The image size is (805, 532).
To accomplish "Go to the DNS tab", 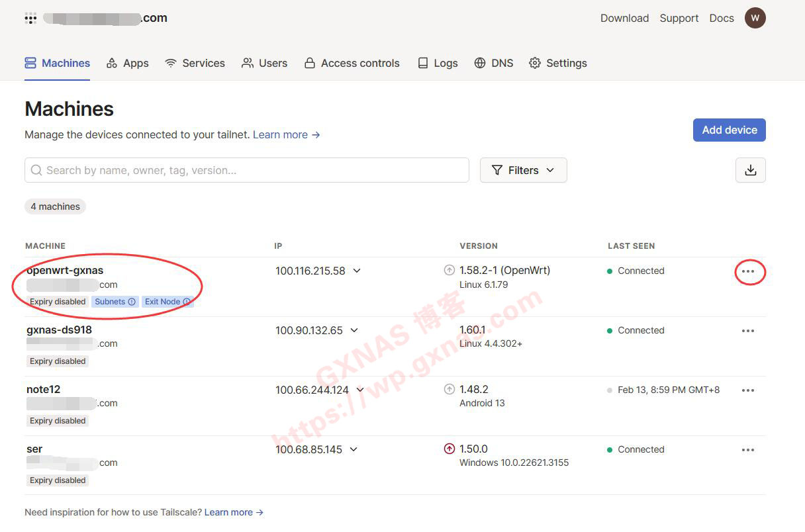I will tap(494, 63).
